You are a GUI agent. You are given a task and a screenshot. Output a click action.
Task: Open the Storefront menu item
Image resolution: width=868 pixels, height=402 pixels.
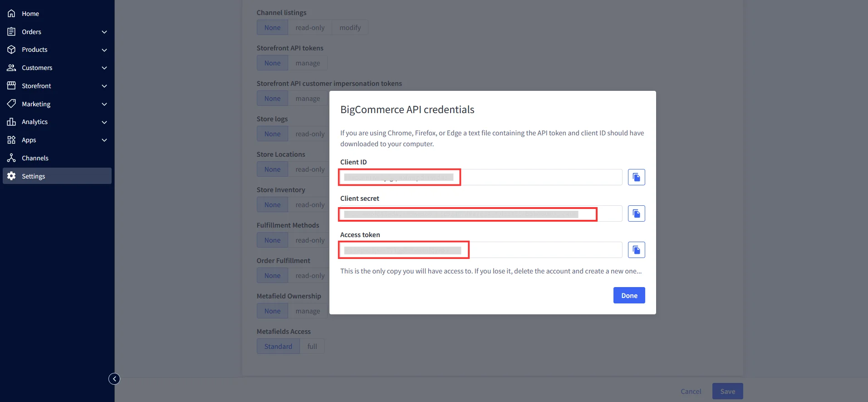[36, 86]
